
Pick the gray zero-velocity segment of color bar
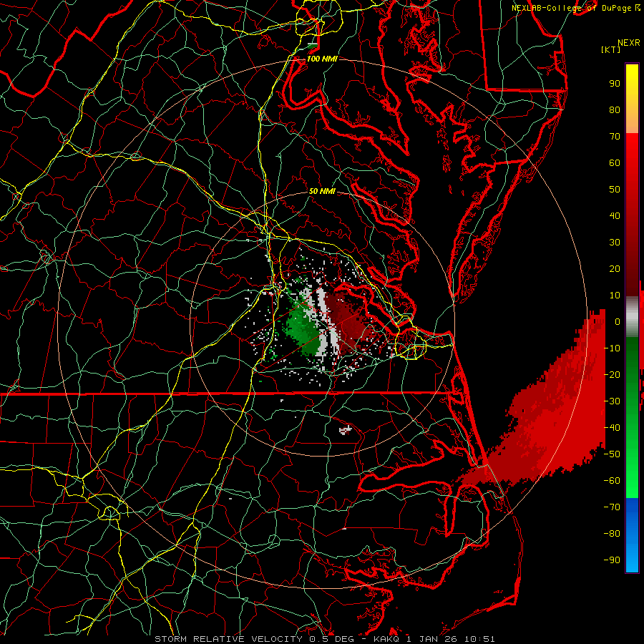[x=632, y=317]
